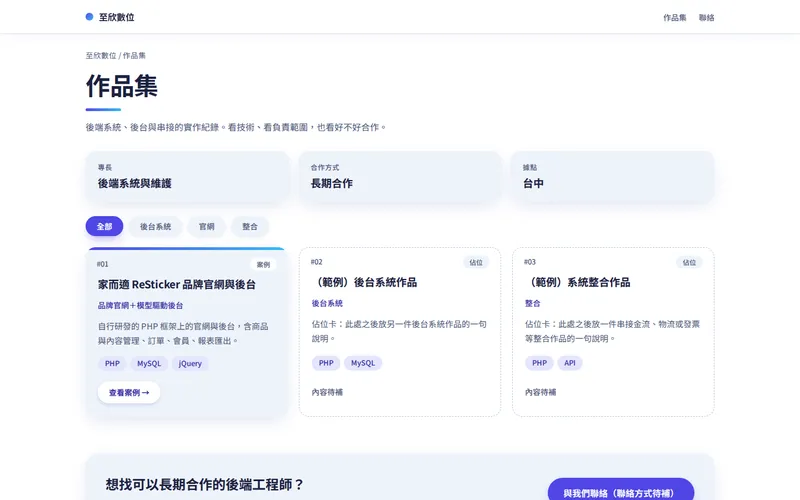This screenshot has height=500, width=800.
Task: Click MySQL tag in ReSticker card
Action: pos(149,364)
